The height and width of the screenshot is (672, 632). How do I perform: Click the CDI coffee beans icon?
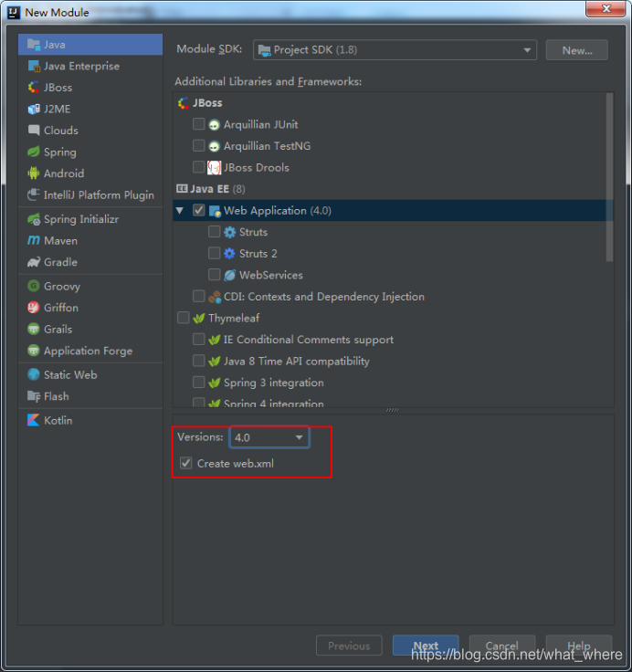(x=215, y=297)
